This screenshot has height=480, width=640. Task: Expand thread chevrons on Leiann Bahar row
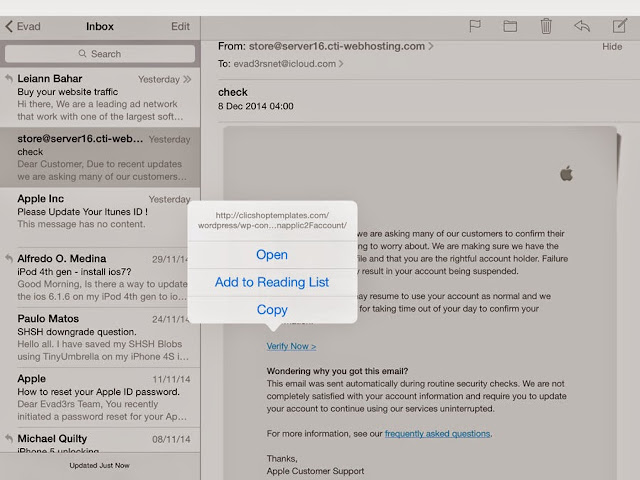point(187,79)
